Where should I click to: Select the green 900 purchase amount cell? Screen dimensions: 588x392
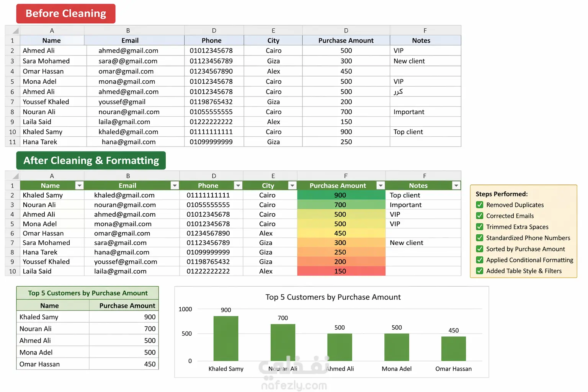click(x=341, y=195)
